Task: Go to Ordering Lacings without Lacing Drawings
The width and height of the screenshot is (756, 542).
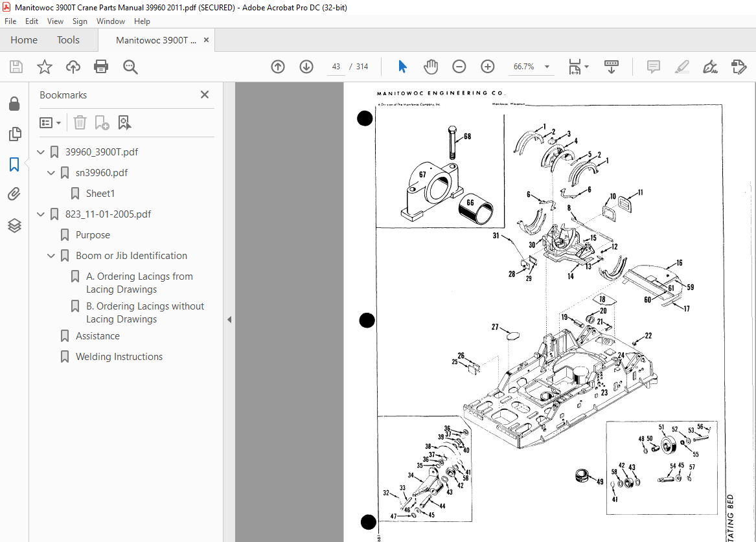Action: [145, 313]
